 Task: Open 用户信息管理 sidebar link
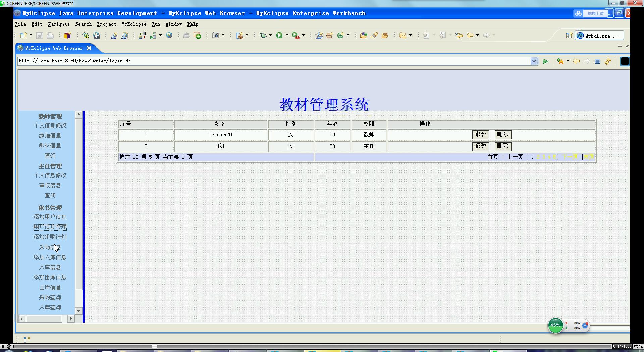(x=50, y=227)
